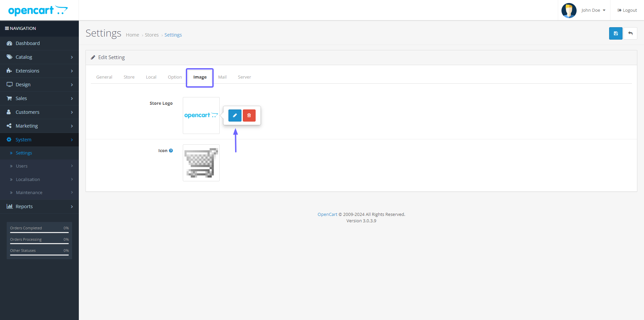Click the Home breadcrumb link
This screenshot has width=644, height=320.
pyautogui.click(x=132, y=35)
